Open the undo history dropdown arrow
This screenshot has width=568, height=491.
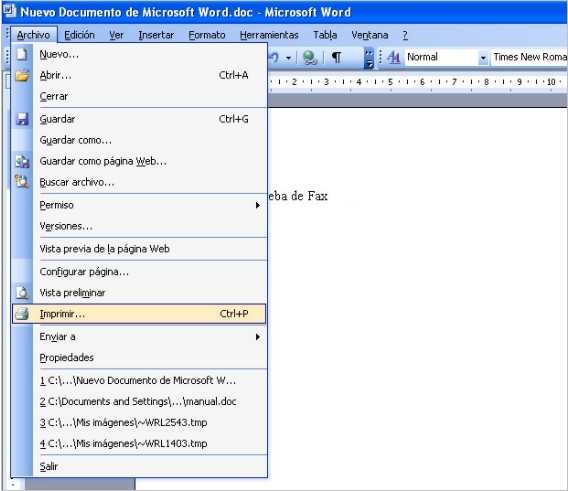click(288, 58)
